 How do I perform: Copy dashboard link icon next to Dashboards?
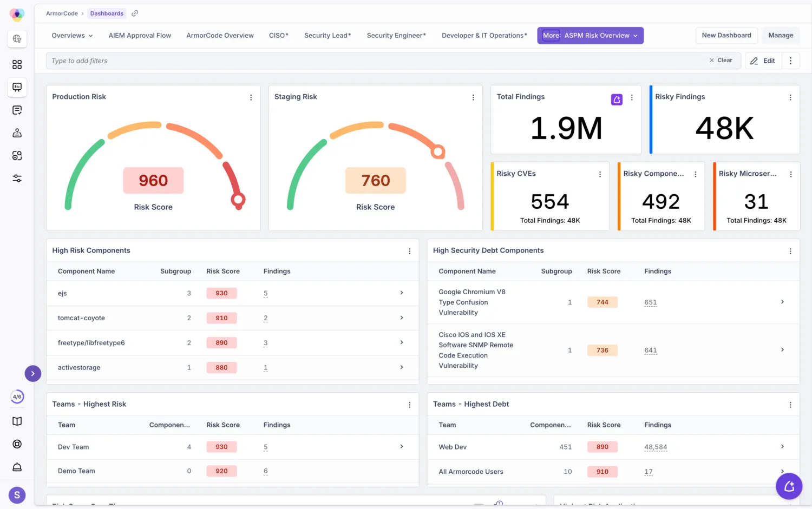tap(135, 14)
